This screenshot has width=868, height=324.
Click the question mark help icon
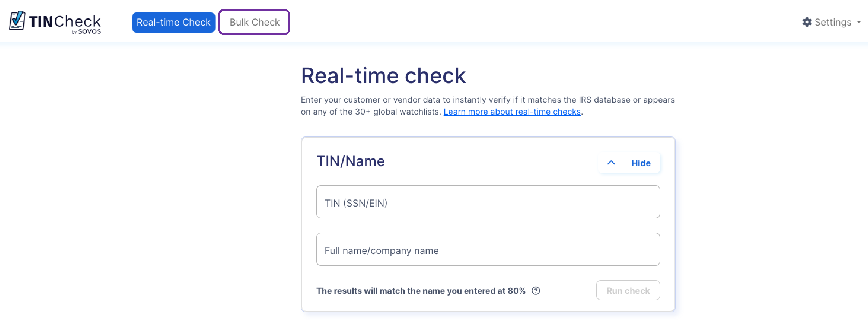[x=536, y=291]
